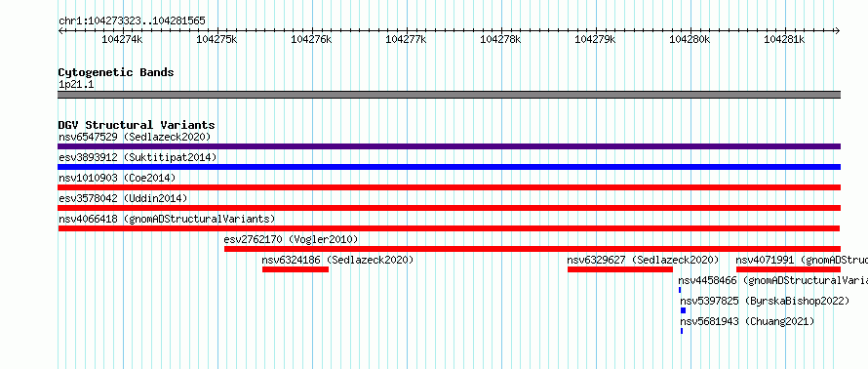This screenshot has width=868, height=369.
Task: Select the red bar under nsv4066418
Action: coord(449,228)
